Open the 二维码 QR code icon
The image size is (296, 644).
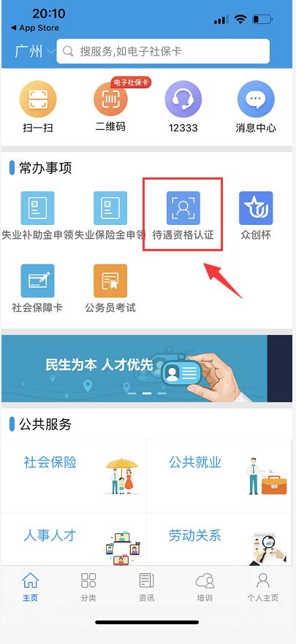(110, 99)
